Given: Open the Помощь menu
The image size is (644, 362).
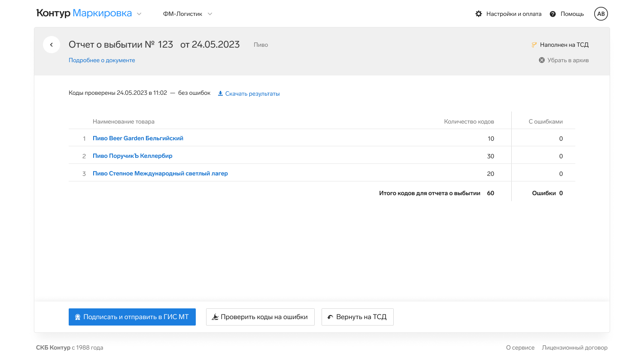Looking at the screenshot, I should coord(572,14).
